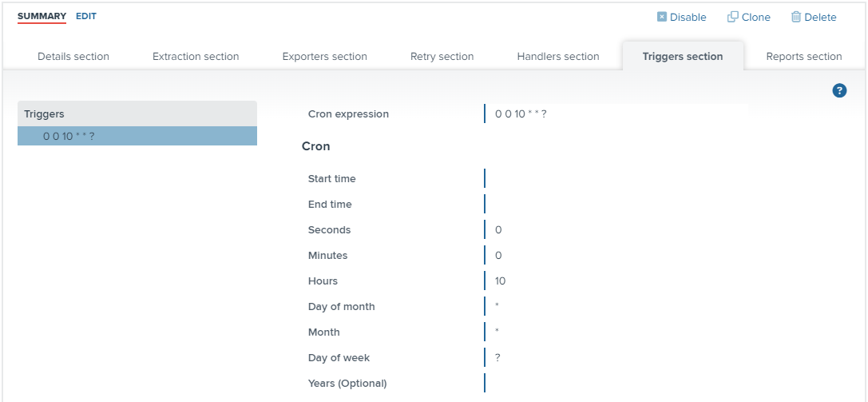Image resolution: width=868 pixels, height=402 pixels.
Task: Click the Disable text link
Action: (688, 17)
